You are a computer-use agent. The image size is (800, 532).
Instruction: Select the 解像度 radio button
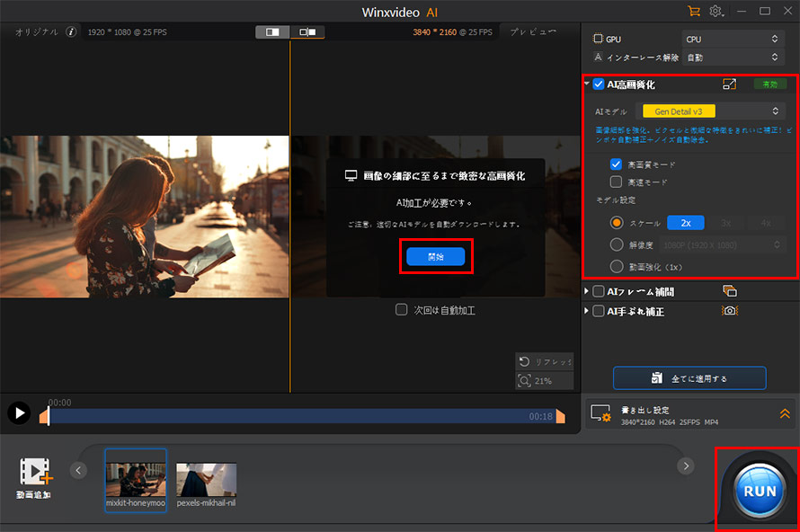pos(617,244)
